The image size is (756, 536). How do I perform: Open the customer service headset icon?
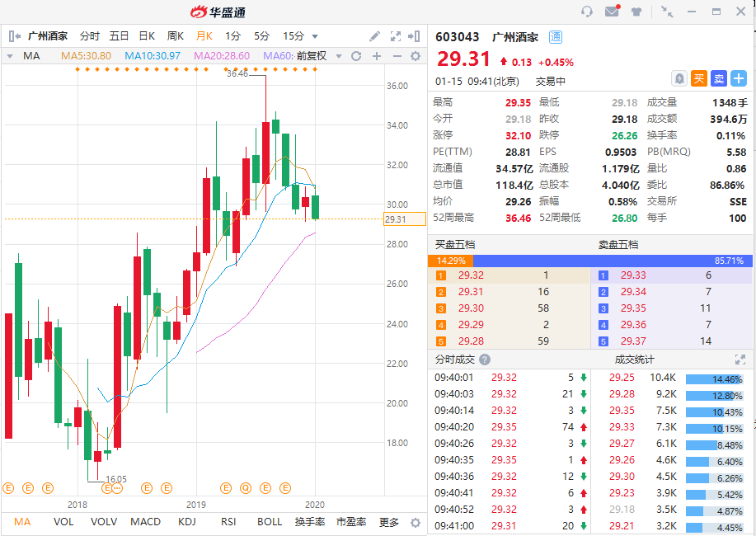pos(587,11)
